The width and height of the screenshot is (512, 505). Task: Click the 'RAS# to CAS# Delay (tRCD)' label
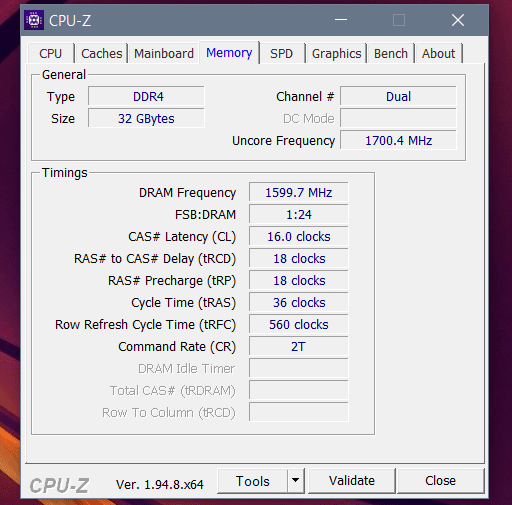155,259
